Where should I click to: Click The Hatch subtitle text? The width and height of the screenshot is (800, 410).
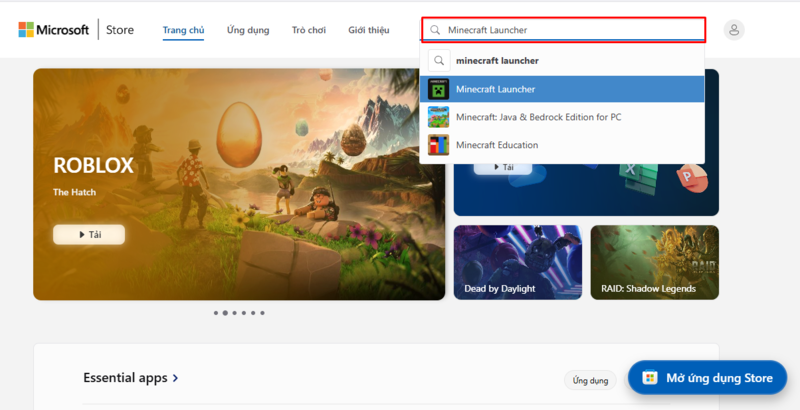pyautogui.click(x=74, y=192)
